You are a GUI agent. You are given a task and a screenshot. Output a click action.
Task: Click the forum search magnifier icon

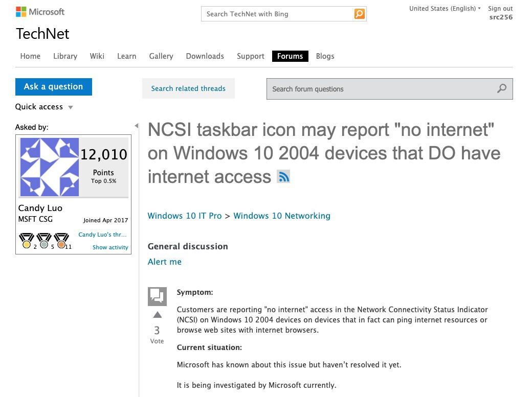point(501,89)
